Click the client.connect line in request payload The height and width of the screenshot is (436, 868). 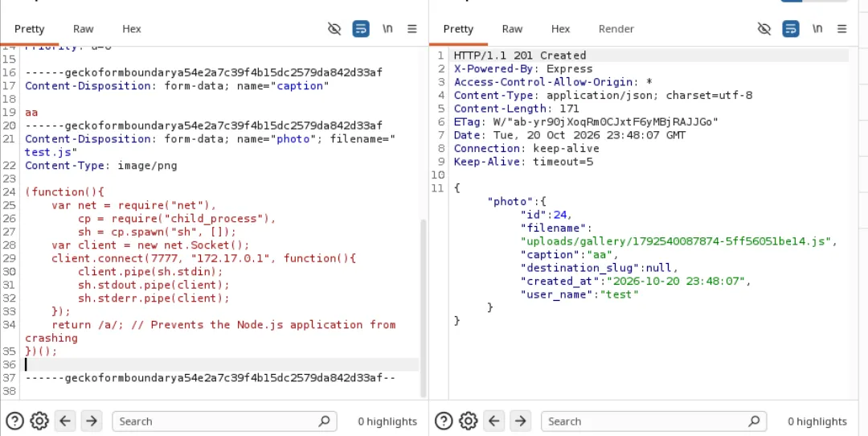pos(203,258)
